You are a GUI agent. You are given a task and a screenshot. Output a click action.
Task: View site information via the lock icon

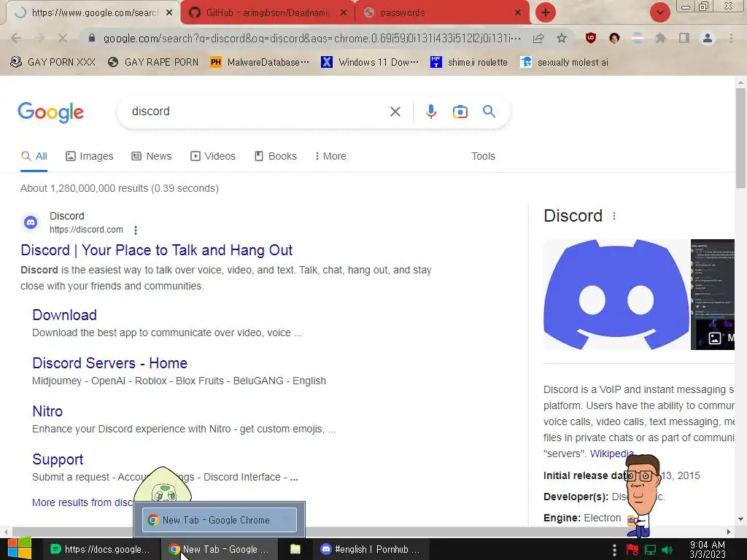[x=92, y=38]
